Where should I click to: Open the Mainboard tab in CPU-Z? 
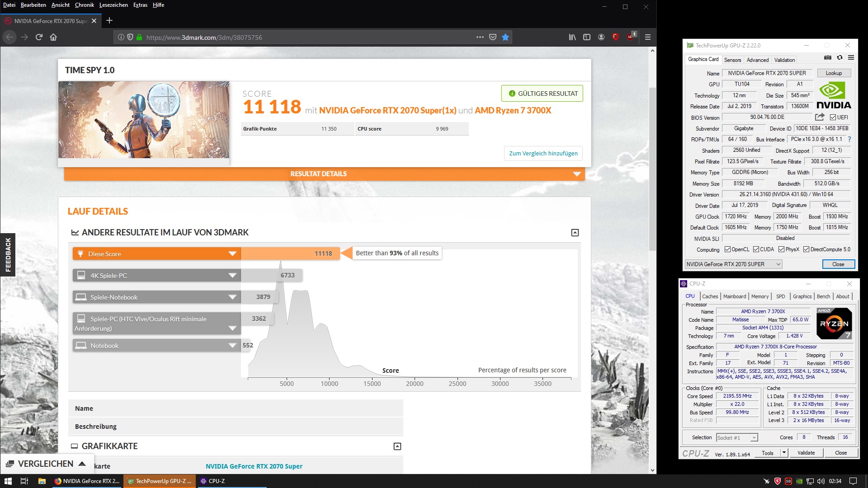point(734,296)
